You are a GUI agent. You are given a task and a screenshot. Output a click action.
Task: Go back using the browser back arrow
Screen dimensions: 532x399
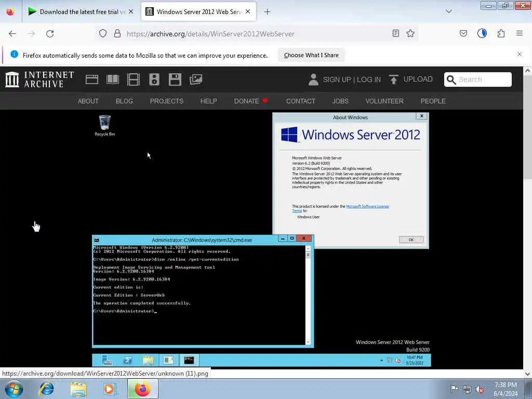point(12,34)
